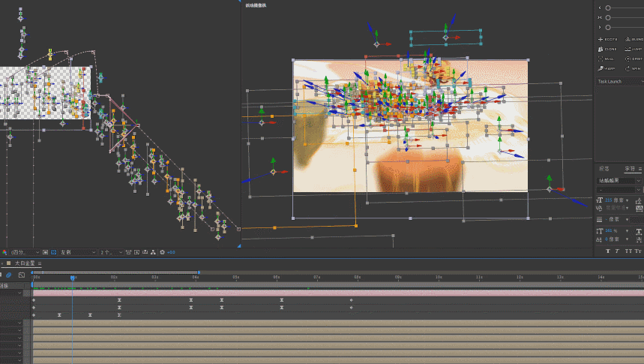This screenshot has height=364, width=644.
Task: Select the SPIN tool
Action: click(x=632, y=68)
